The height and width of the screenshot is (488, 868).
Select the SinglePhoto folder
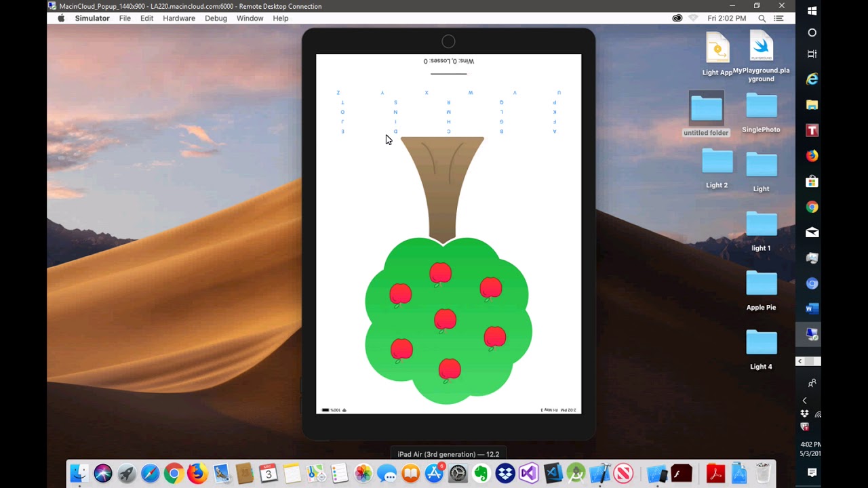point(761,113)
